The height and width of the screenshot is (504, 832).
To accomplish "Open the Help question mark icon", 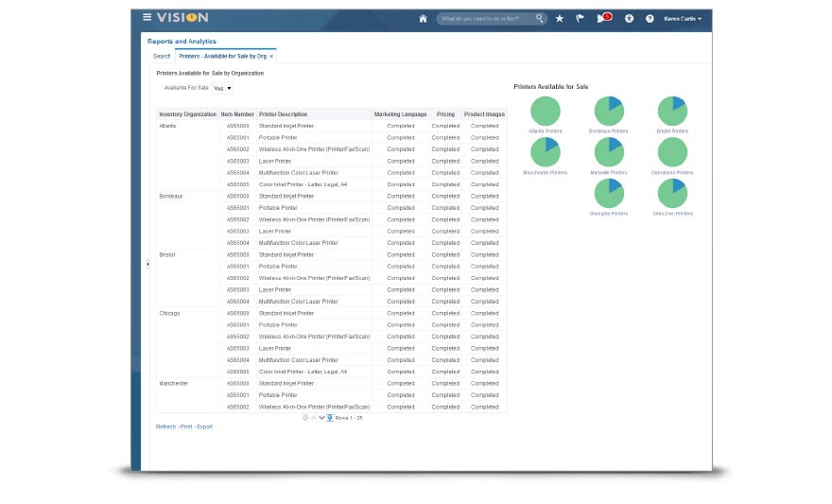I will click(x=650, y=18).
